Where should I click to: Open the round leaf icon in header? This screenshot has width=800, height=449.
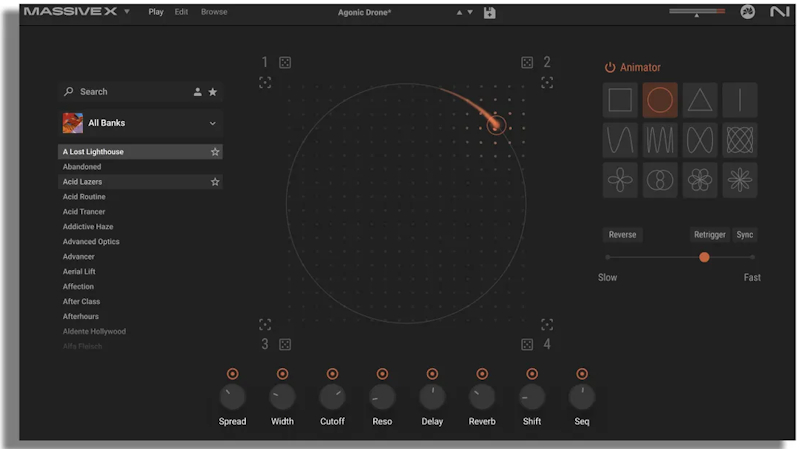click(x=747, y=12)
